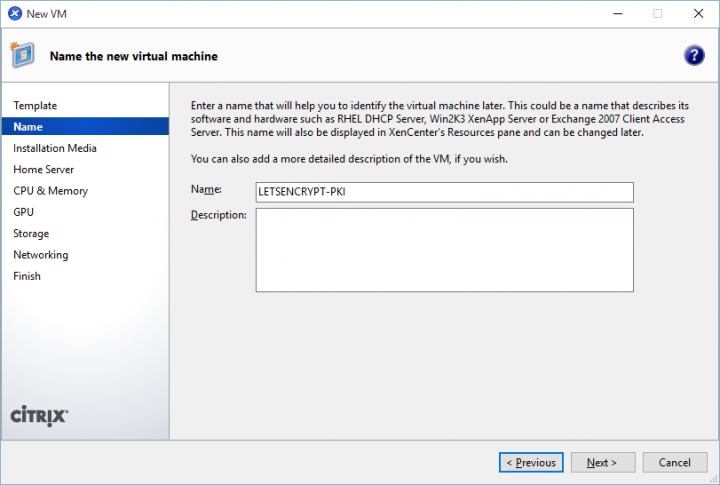Close the New VM window
Image resolution: width=720 pixels, height=485 pixels.
[x=696, y=13]
